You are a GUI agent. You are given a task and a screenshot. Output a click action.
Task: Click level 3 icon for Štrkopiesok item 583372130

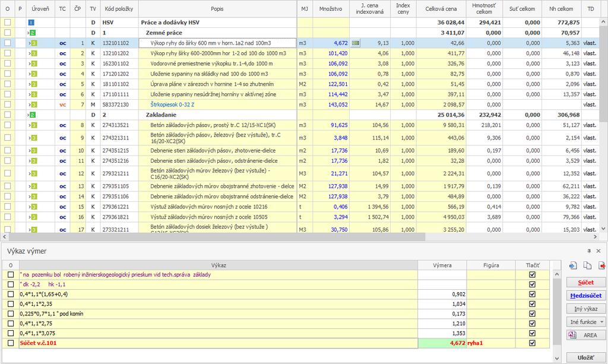tap(34, 105)
